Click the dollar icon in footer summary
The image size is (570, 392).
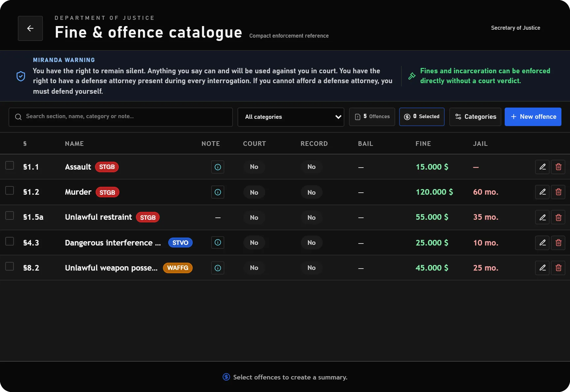click(226, 377)
